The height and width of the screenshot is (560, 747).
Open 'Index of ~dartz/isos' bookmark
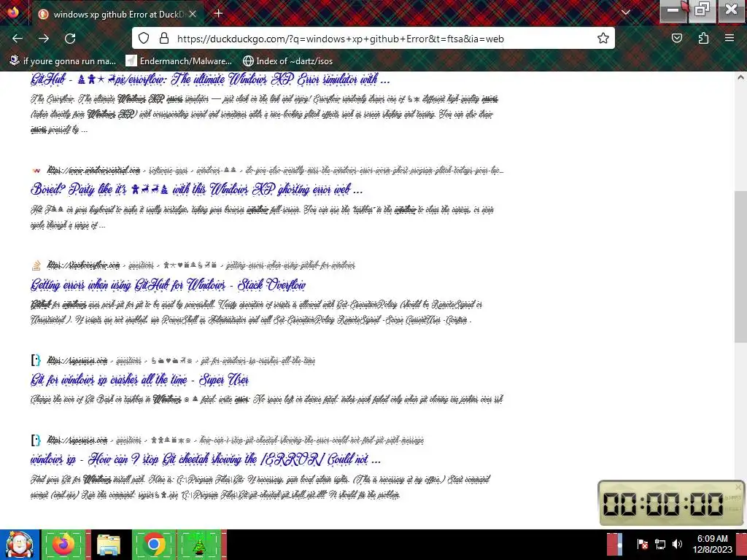coord(287,61)
